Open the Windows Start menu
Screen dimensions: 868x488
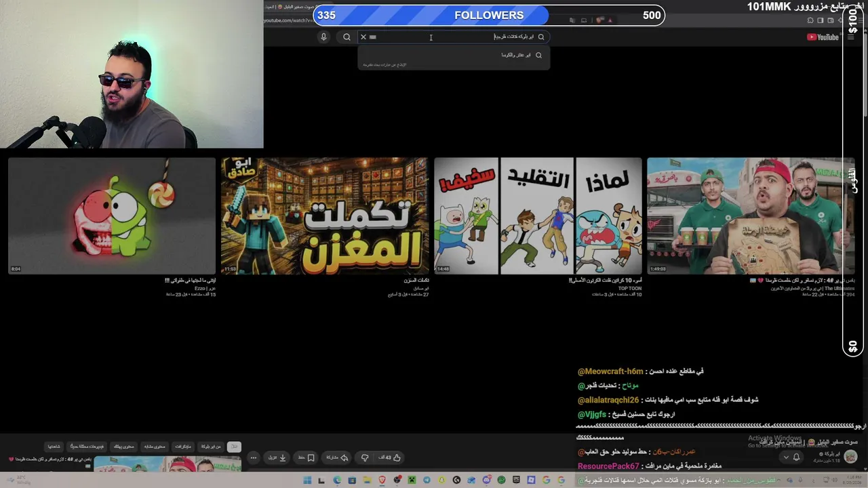click(x=307, y=480)
